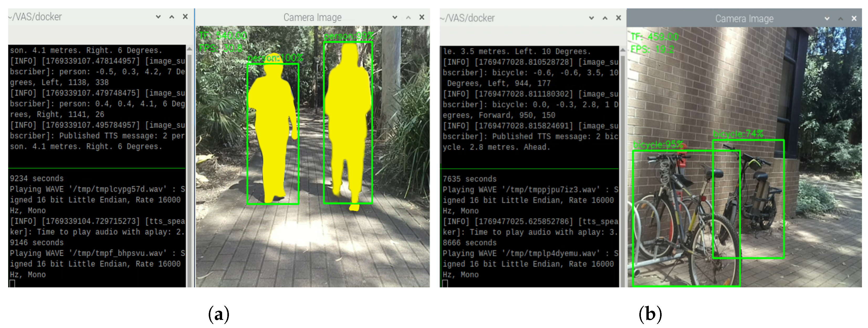The width and height of the screenshot is (868, 328).
Task: Click the '/tmp/tmplcypg57d.wav' playback line
Action: pyautogui.click(x=97, y=189)
